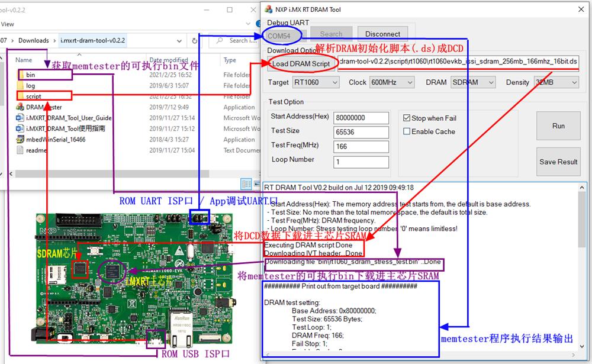This screenshot has height=364, width=592.
Task: Expand the Explorer ribbon chevron
Action: (248, 24)
